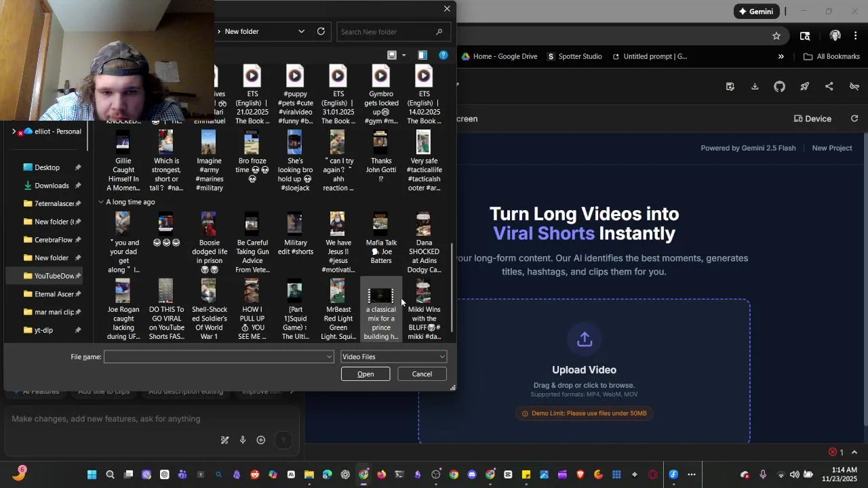Image resolution: width=868 pixels, height=488 pixels.
Task: Open the Device preview selector
Action: 812,119
